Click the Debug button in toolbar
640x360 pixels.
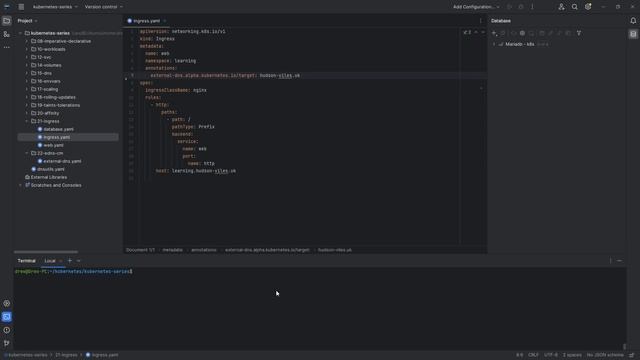pyautogui.click(x=521, y=7)
